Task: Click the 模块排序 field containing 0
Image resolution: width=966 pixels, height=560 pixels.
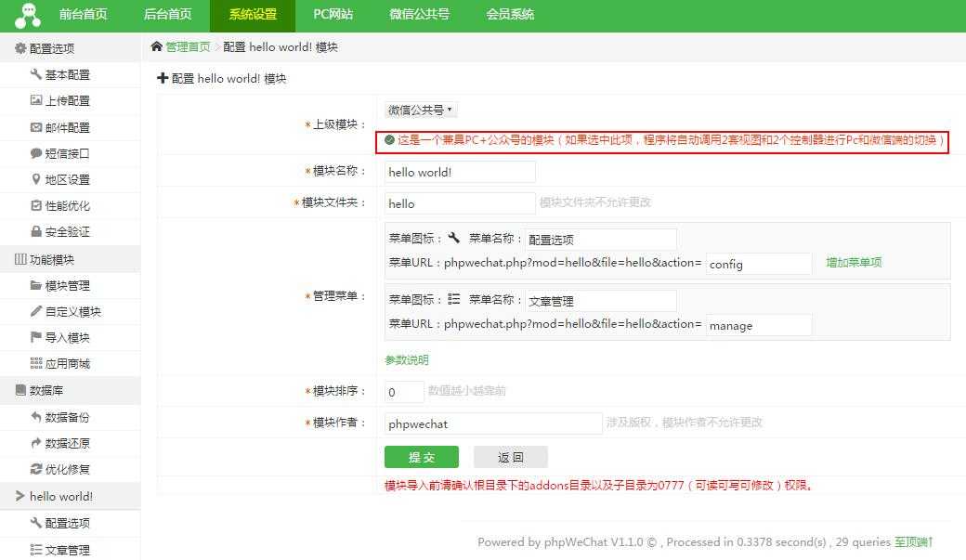Action: [x=404, y=392]
